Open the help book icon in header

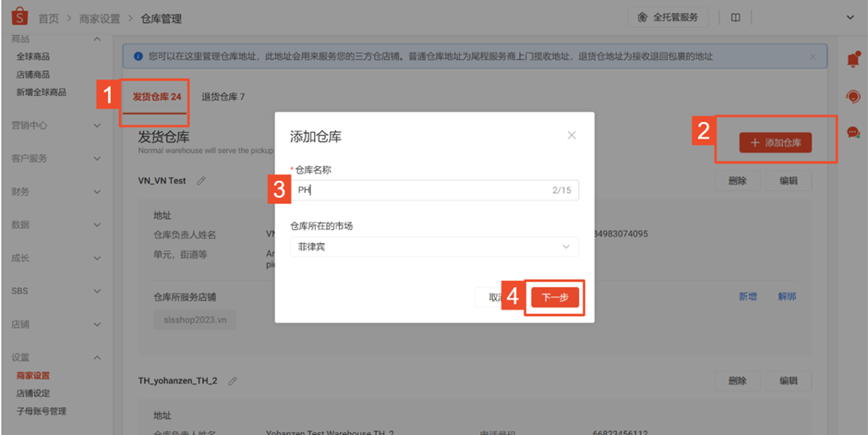[735, 18]
